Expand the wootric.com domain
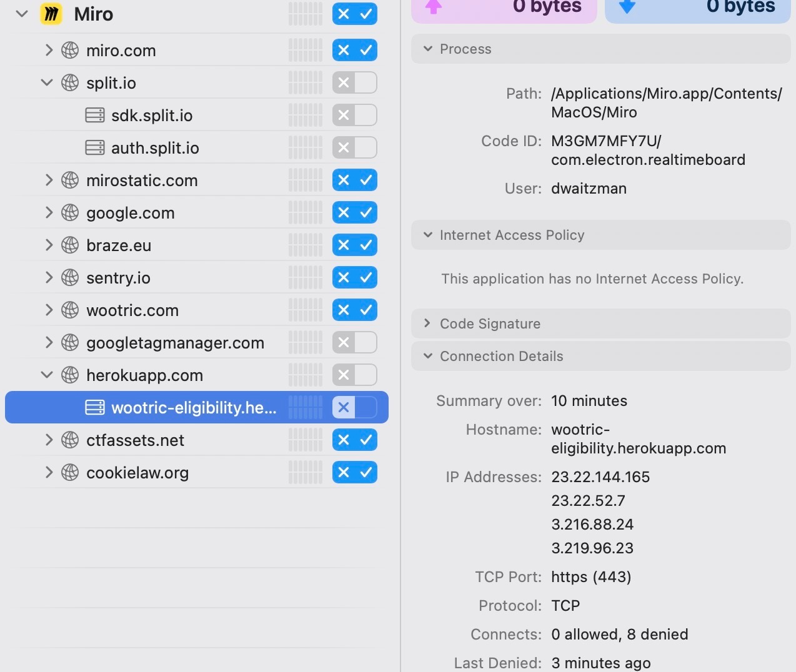 tap(49, 310)
